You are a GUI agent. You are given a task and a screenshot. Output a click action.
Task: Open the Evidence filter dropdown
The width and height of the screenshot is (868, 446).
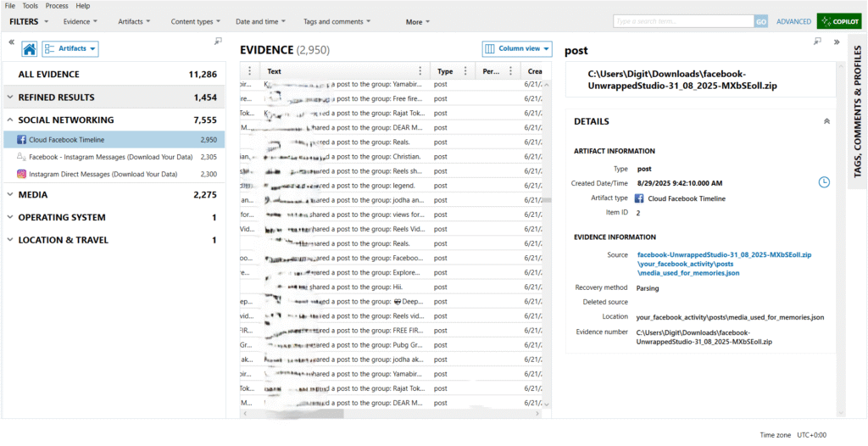coord(81,21)
